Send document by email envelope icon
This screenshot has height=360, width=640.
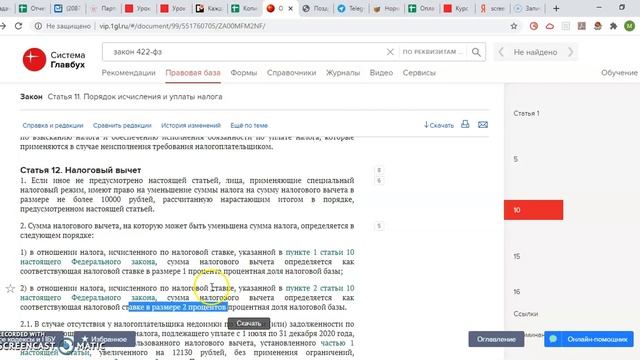[x=483, y=124]
